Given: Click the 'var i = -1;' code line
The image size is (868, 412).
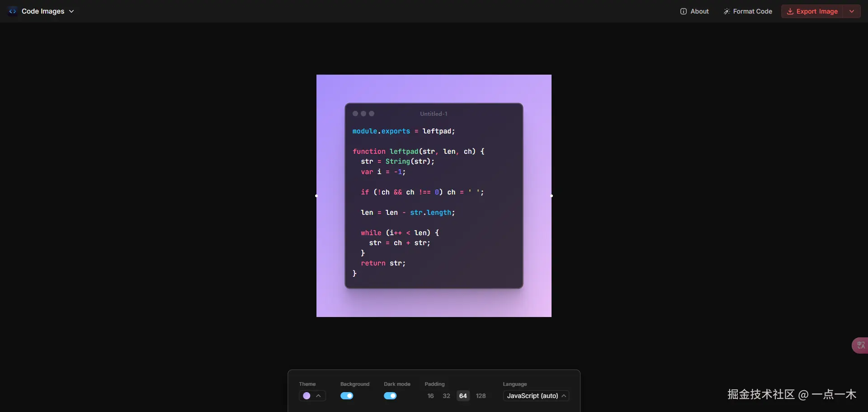Looking at the screenshot, I should click(383, 172).
